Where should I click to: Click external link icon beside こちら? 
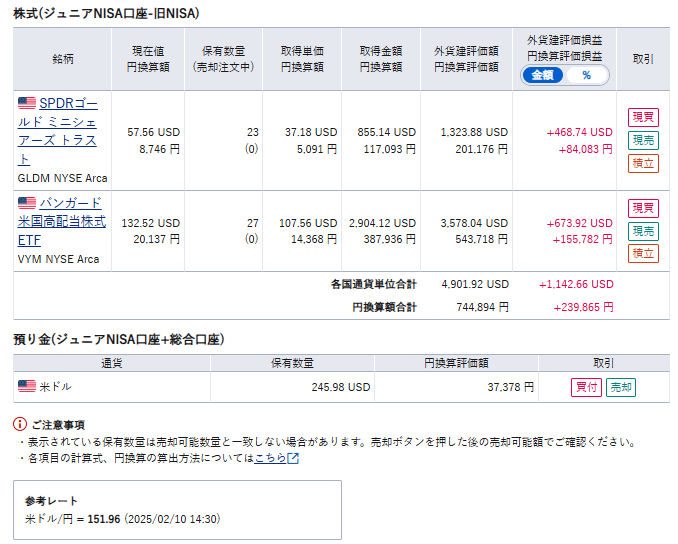pos(293,458)
